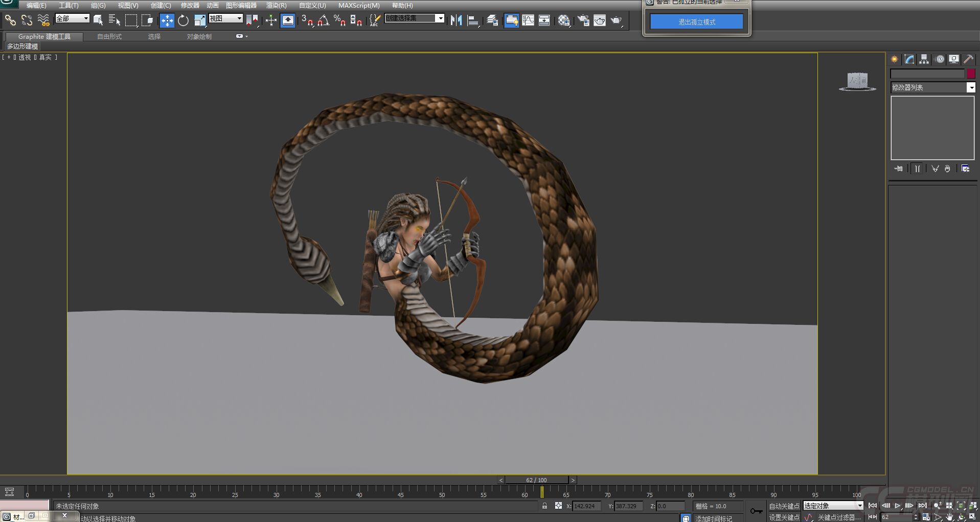The height and width of the screenshot is (522, 980).
Task: Open the 工具(T) menu
Action: point(69,5)
